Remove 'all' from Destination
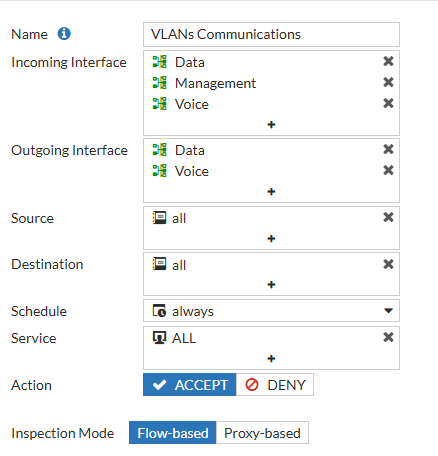438x456 pixels. [x=388, y=264]
